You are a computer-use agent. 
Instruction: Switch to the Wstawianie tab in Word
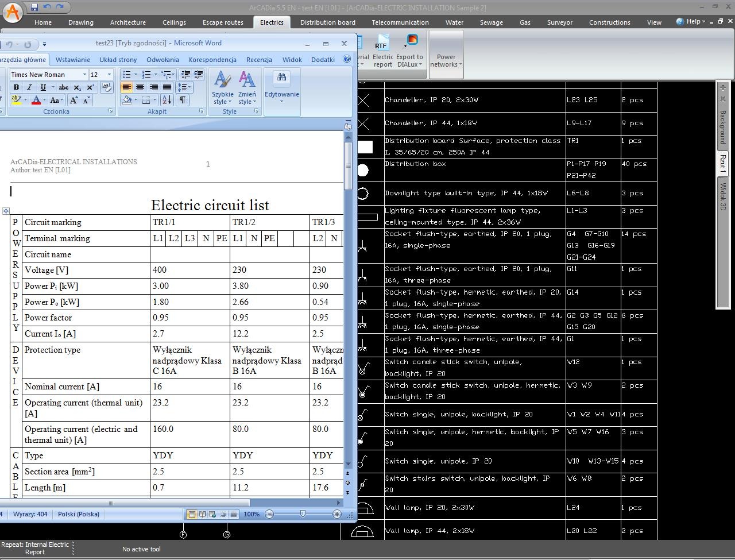tap(73, 60)
